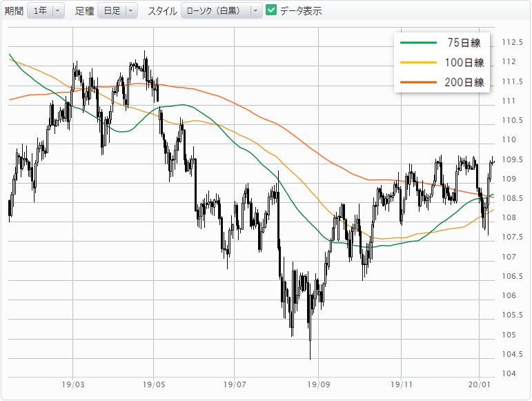532x401 pixels.
Task: Click the 112.5 price axis label
Action: pos(512,42)
